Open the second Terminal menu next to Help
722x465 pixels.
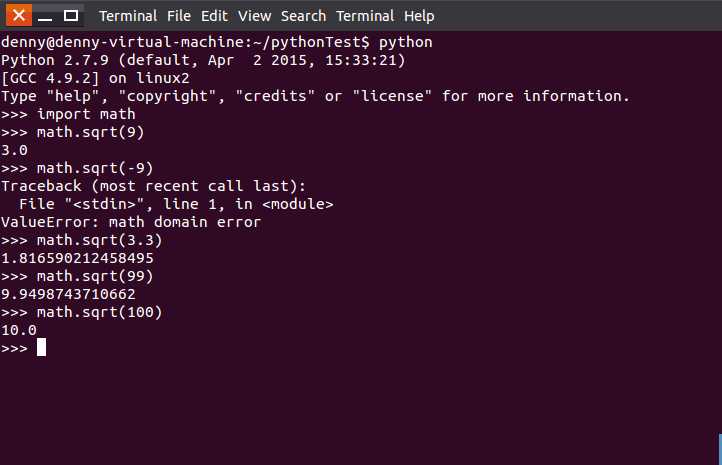tap(365, 16)
